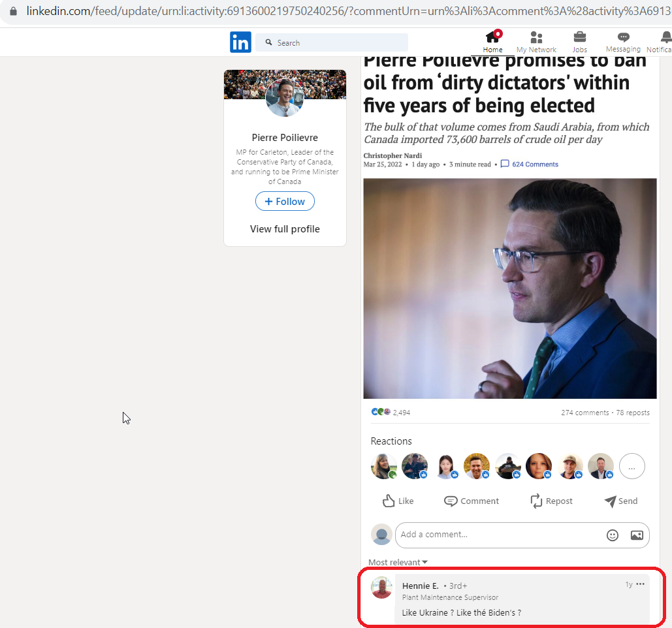Open the article photo of the man in glasses
The width and height of the screenshot is (672, 628).
click(x=510, y=289)
